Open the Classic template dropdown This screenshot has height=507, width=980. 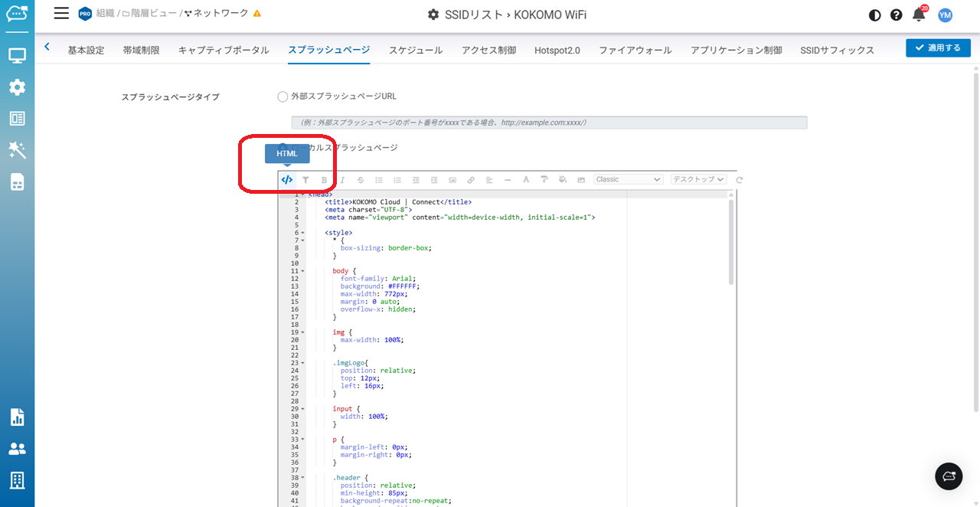coord(628,179)
